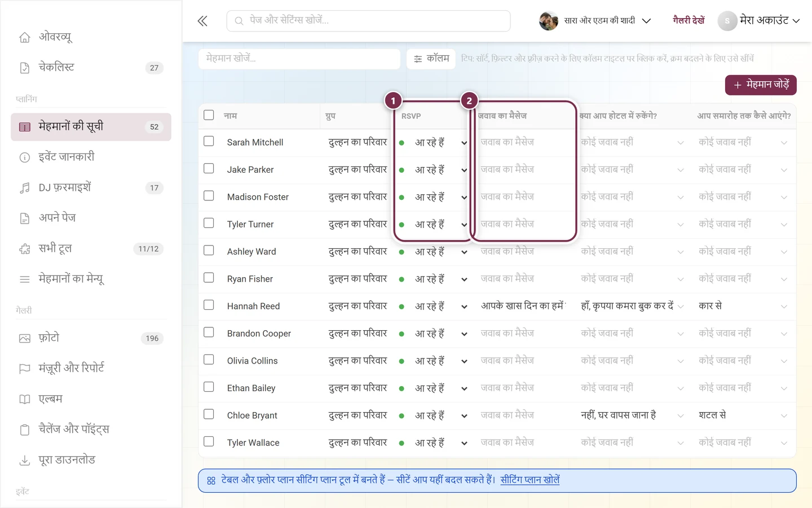This screenshot has width=812, height=508.
Task: Click the पूरा डाउनलोड download icon
Action: (x=25, y=461)
